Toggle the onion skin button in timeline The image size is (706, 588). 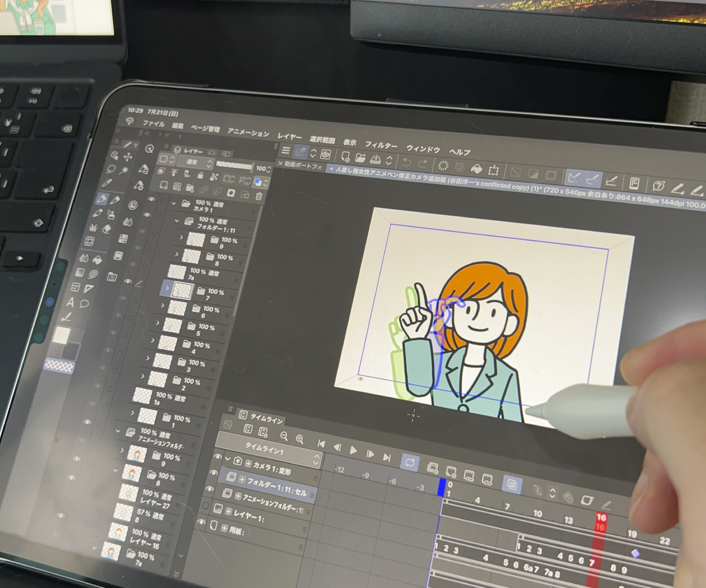click(x=511, y=484)
